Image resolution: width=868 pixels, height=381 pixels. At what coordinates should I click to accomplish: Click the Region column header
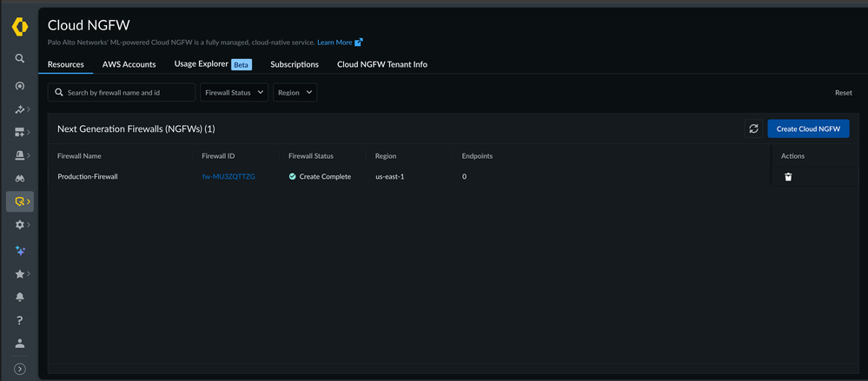click(386, 156)
